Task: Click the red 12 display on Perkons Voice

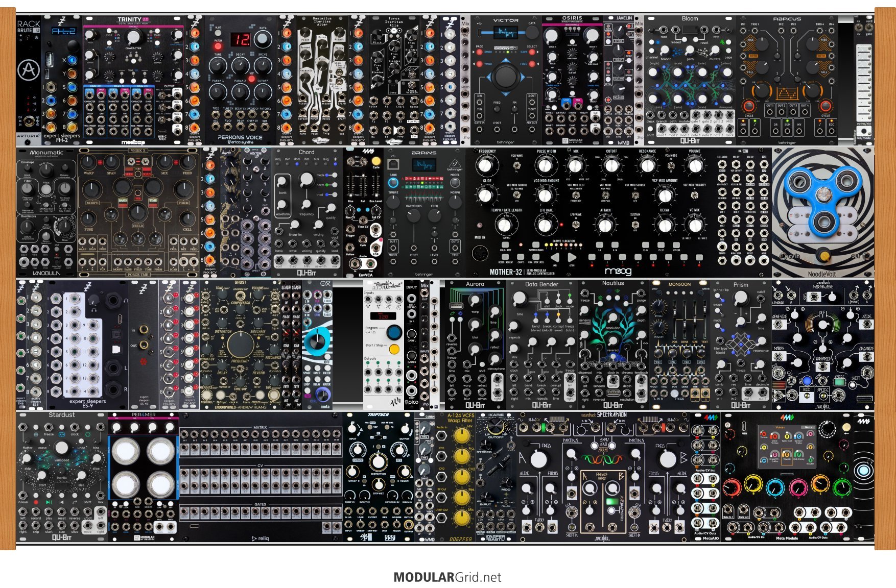Action: tap(239, 40)
